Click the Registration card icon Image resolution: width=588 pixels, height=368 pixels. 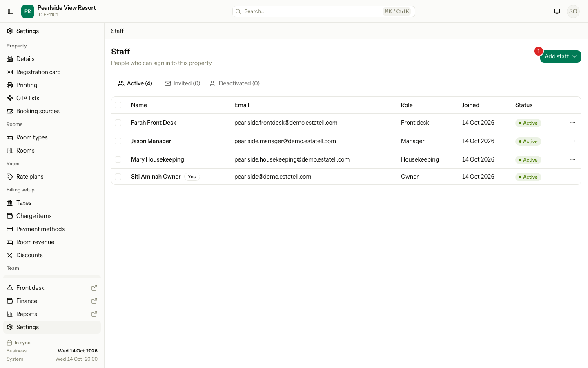(10, 72)
